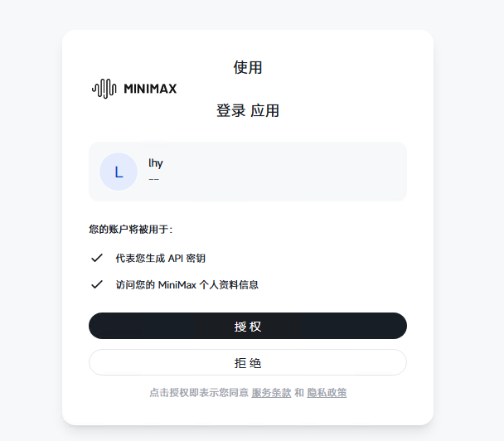Click the "登录 应用" heading
This screenshot has width=504, height=441.
(x=248, y=111)
